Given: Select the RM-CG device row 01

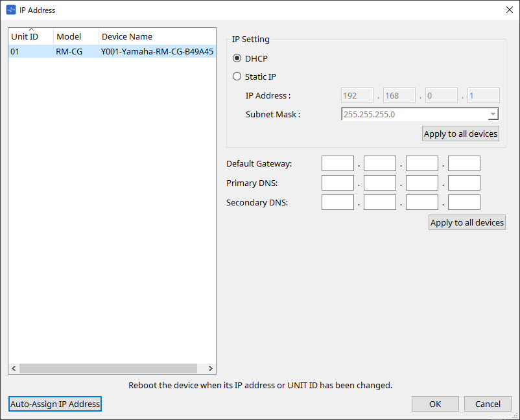Looking at the screenshot, I should [x=112, y=52].
